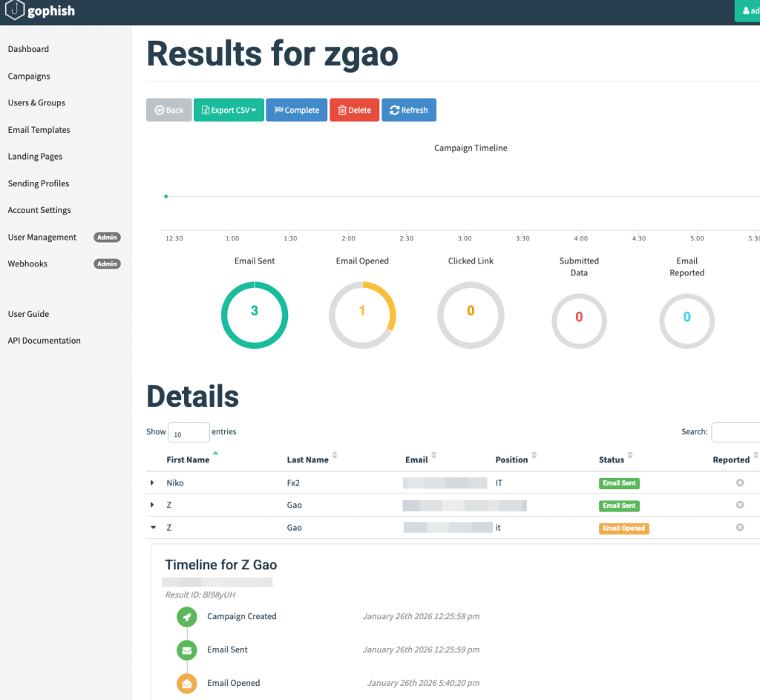The width and height of the screenshot is (760, 700).
Task: Click the show entries number field
Action: point(189,433)
